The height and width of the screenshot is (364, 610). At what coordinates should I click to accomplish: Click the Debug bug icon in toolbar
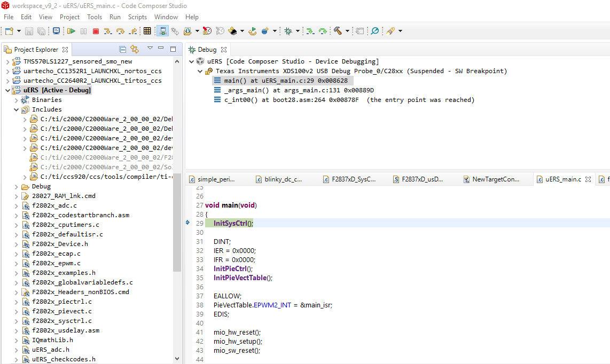(x=288, y=31)
